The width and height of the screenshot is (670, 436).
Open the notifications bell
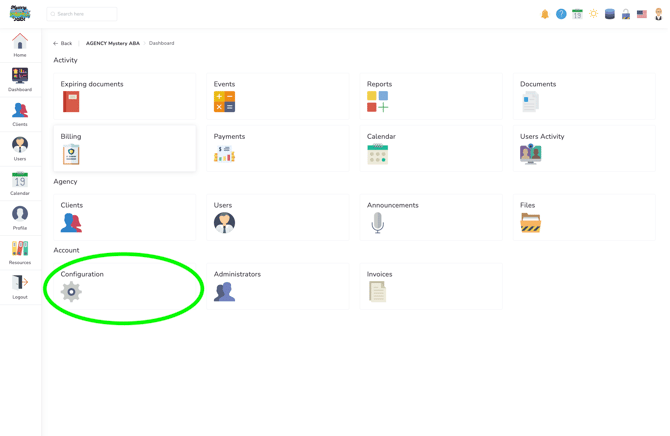tap(545, 14)
